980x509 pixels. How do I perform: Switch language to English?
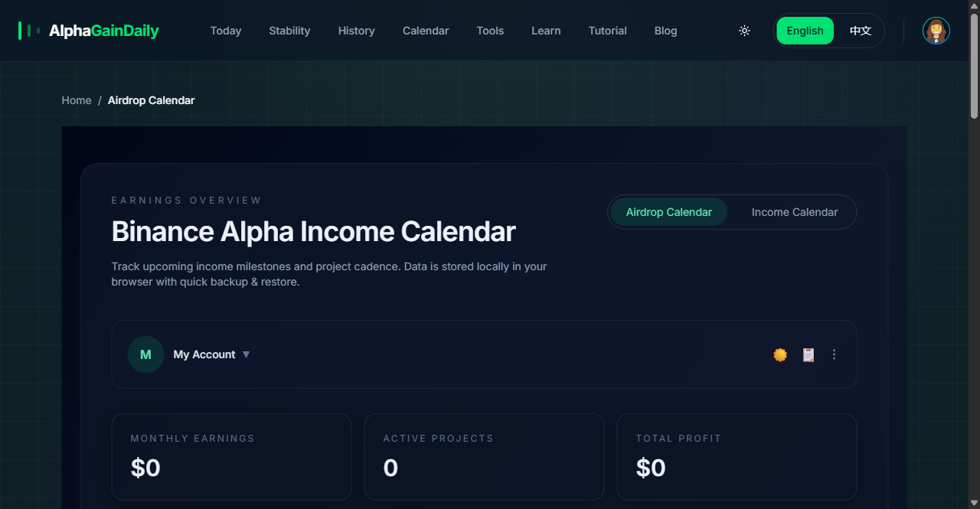coord(805,31)
